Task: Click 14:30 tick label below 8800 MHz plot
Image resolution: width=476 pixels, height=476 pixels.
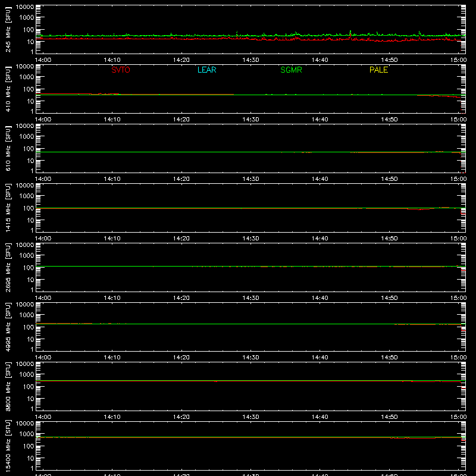Action: (250, 417)
